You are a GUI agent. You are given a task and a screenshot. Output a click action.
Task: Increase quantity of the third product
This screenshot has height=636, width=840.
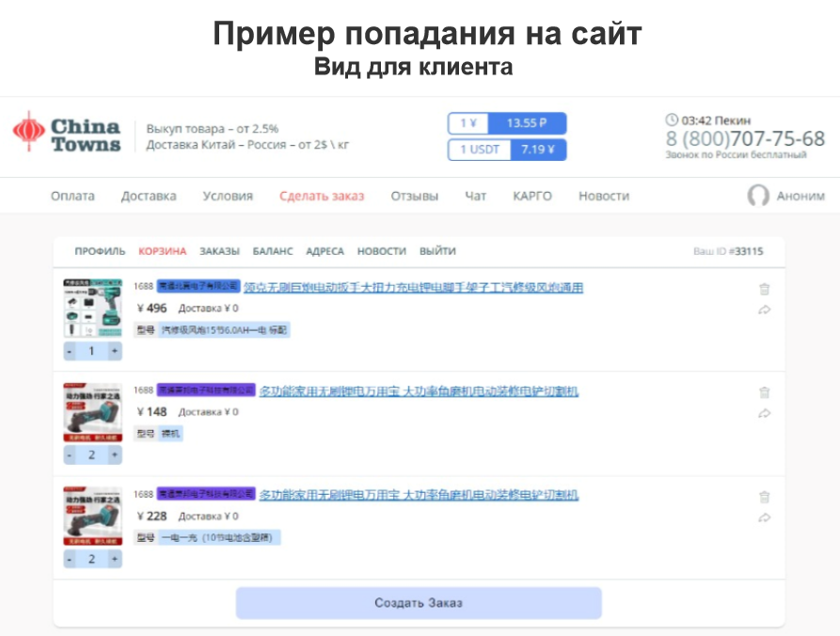point(115,557)
